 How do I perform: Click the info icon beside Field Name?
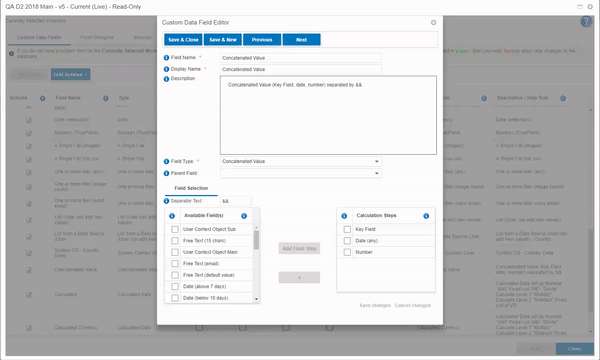[166, 58]
